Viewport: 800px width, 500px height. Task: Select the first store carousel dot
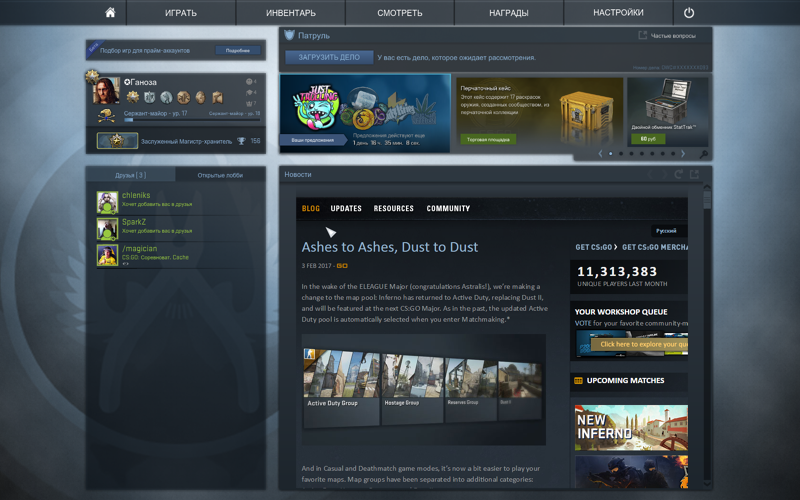point(611,154)
